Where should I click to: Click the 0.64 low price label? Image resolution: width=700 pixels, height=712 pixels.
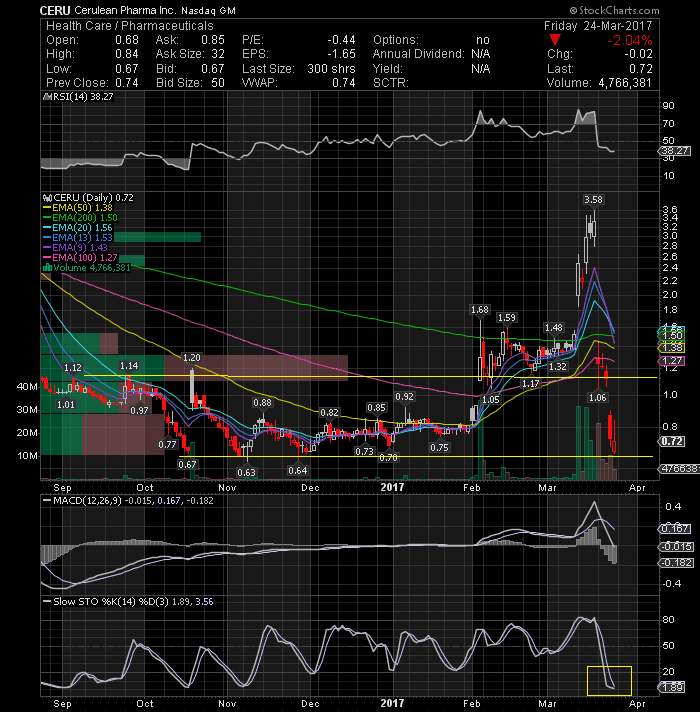click(x=298, y=470)
